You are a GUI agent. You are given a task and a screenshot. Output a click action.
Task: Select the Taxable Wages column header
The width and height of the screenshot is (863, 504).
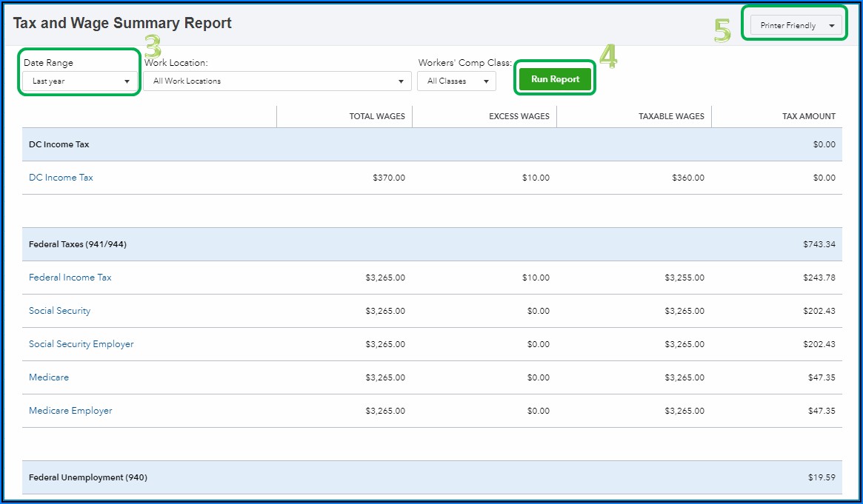point(671,116)
